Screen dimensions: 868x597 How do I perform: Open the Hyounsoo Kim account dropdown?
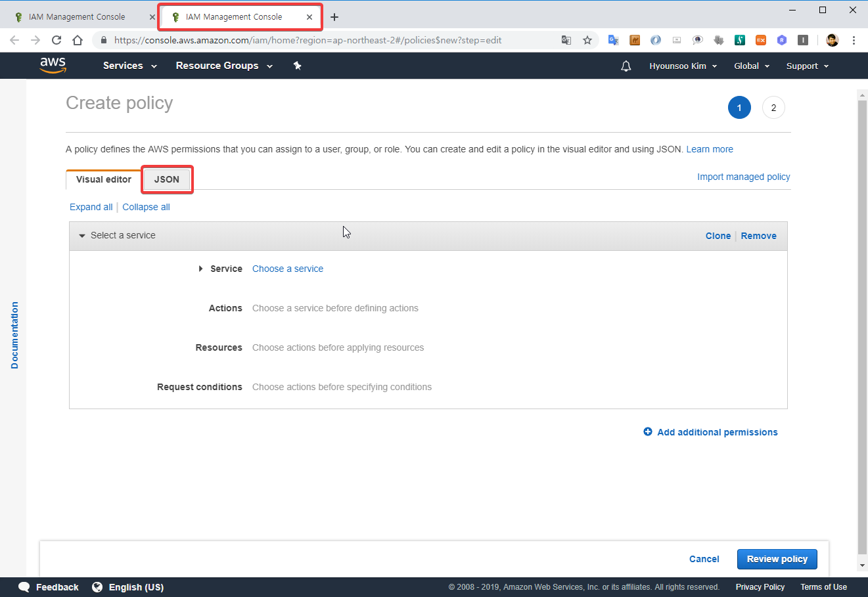(683, 66)
